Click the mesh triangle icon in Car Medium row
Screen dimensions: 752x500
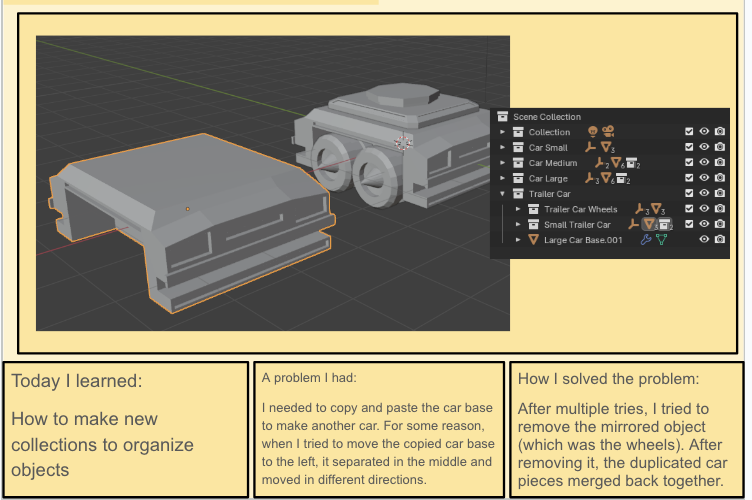click(616, 163)
